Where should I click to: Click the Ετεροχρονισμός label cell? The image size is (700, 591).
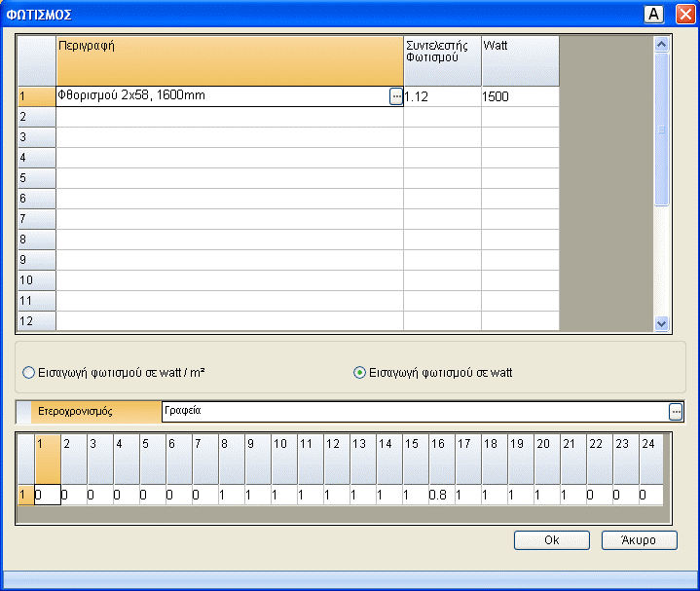point(96,412)
